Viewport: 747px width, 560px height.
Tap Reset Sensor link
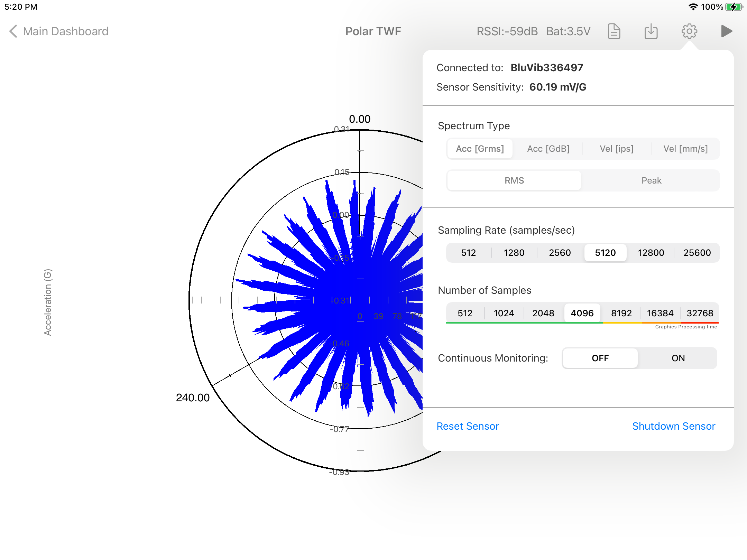(468, 426)
